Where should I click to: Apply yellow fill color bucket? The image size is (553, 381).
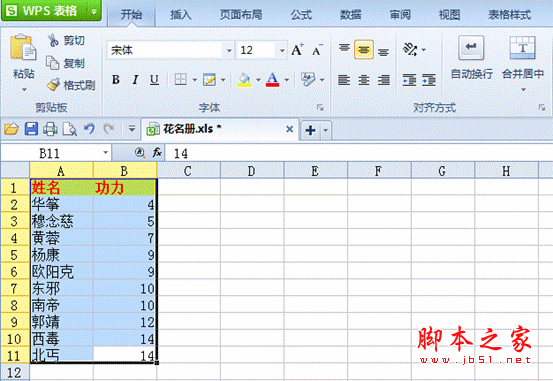[x=245, y=80]
